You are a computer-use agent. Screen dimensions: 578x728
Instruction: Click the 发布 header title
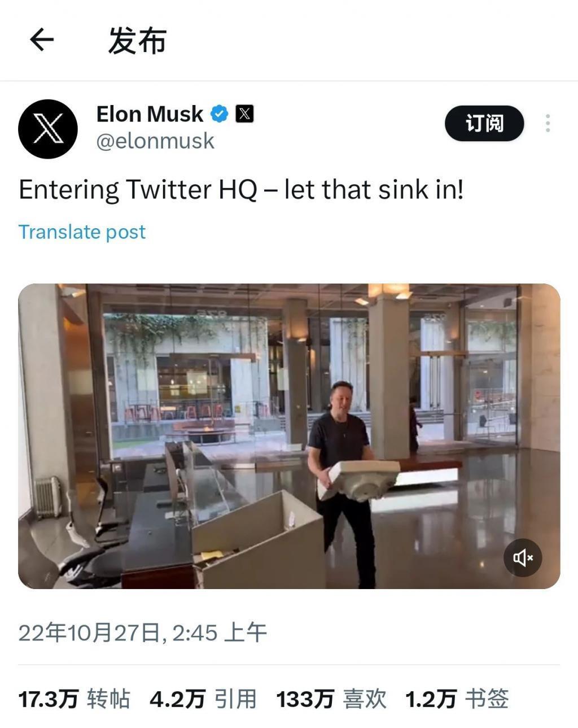point(137,41)
